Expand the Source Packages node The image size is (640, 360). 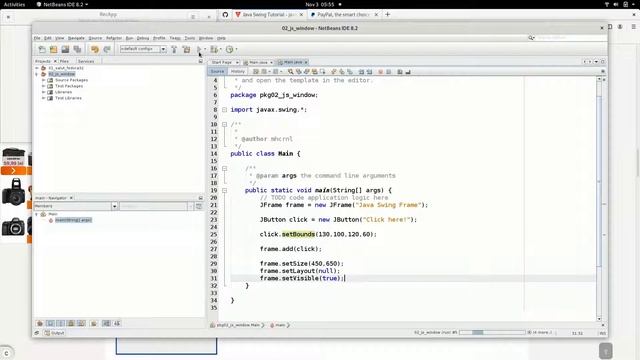click(x=44, y=80)
